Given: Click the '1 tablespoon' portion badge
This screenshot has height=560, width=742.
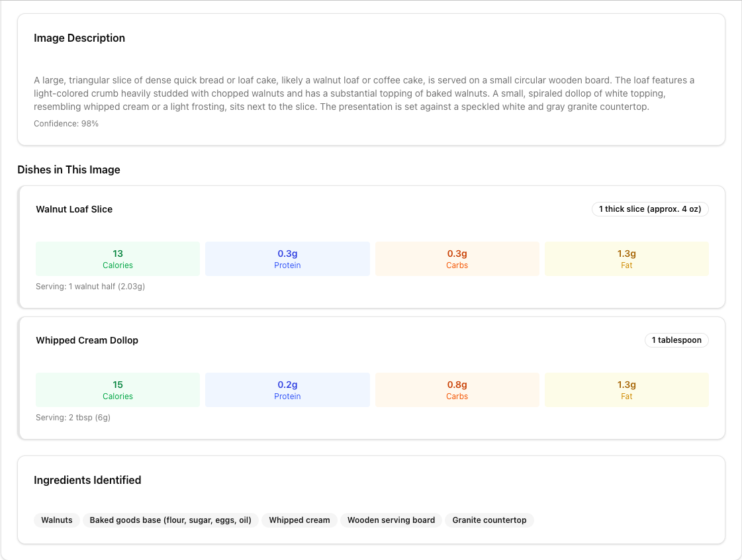Looking at the screenshot, I should pyautogui.click(x=676, y=340).
